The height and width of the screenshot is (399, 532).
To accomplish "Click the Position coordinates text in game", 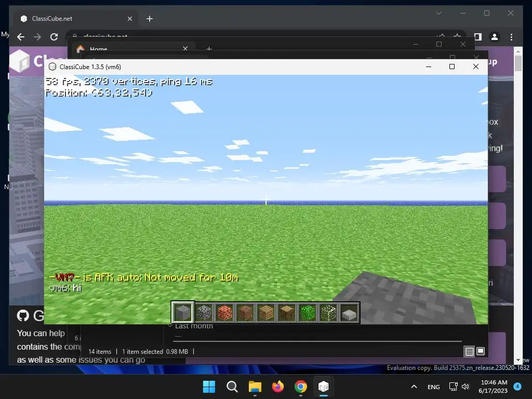I will point(99,92).
